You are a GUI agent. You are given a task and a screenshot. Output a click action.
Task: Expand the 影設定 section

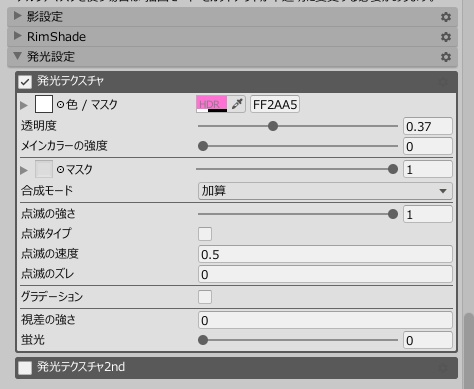coord(17,16)
